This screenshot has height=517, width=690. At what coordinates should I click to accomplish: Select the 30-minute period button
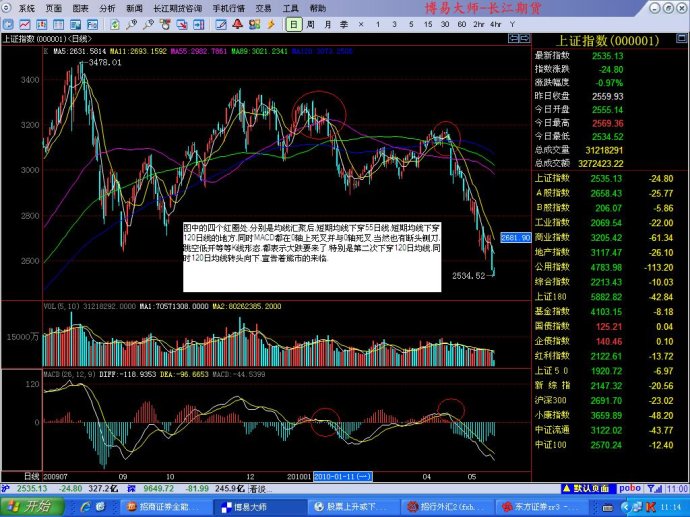point(445,24)
